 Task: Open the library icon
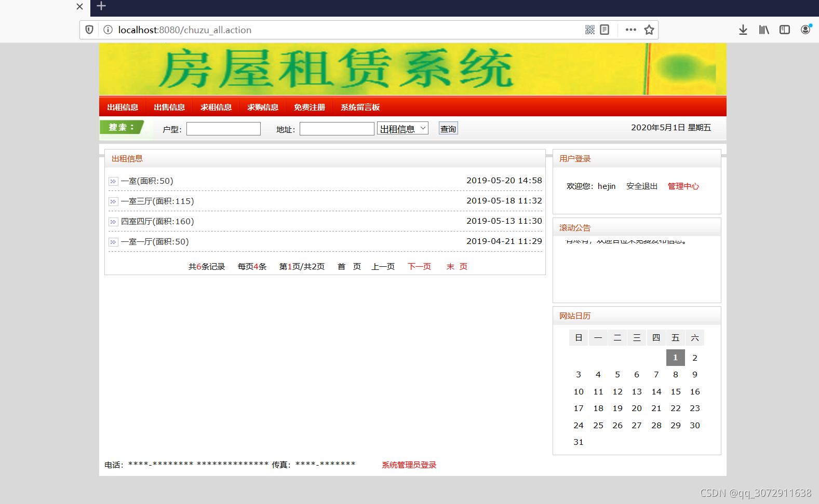pyautogui.click(x=764, y=30)
